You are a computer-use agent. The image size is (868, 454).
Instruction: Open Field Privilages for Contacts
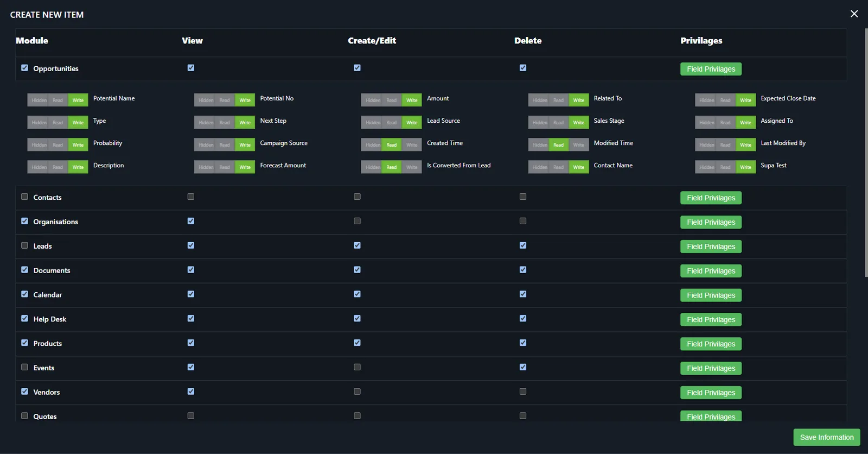tap(711, 198)
